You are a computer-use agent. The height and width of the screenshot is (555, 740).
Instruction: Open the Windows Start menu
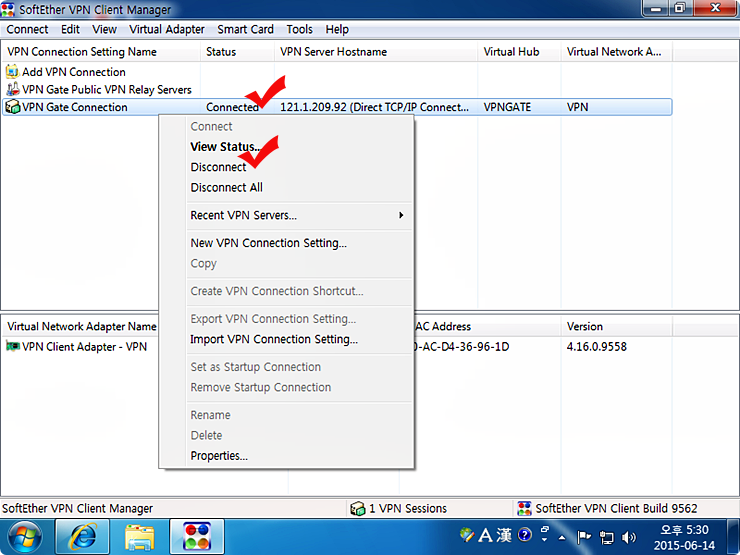point(25,537)
